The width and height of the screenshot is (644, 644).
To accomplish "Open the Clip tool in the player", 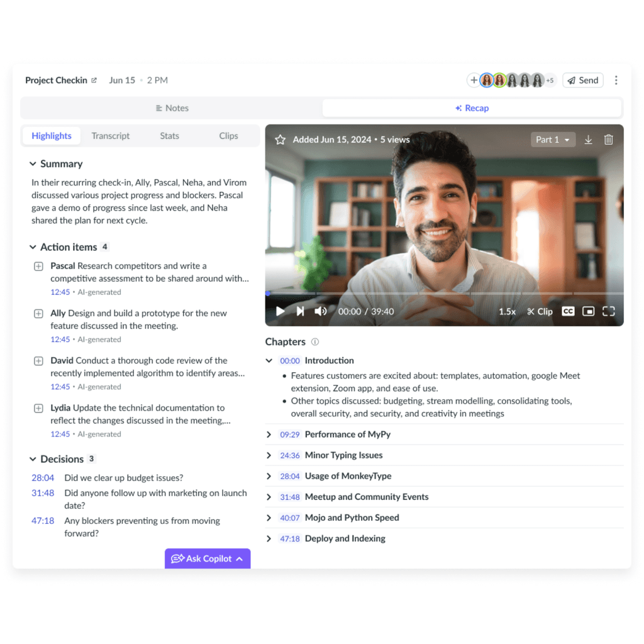I will tap(539, 311).
